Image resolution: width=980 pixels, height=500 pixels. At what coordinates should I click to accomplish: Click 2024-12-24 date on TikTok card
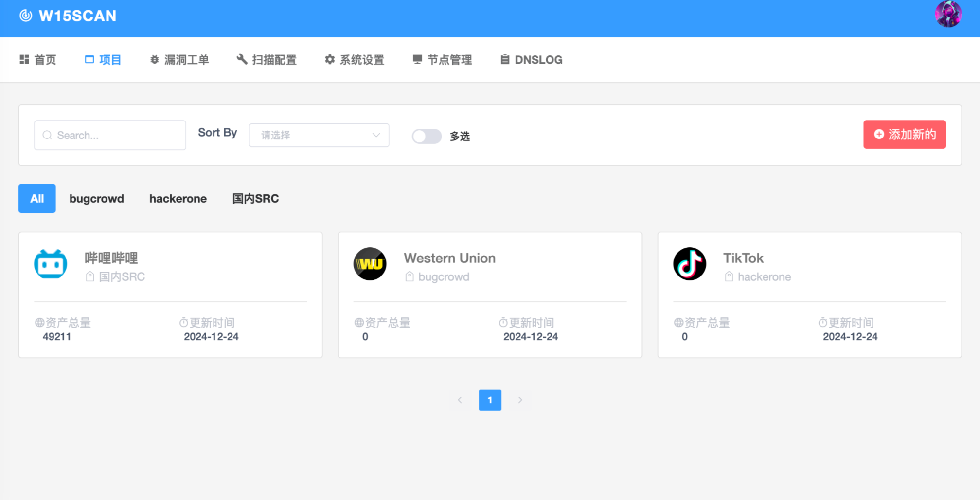[850, 336]
